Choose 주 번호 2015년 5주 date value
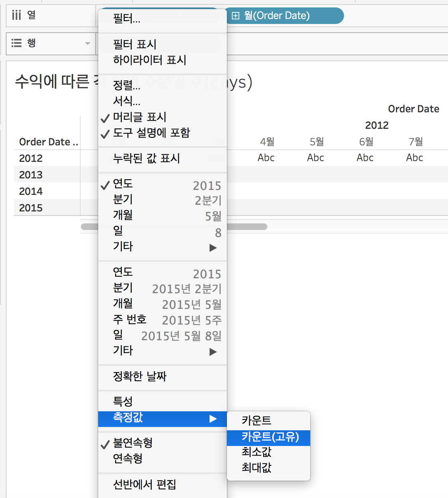 [163, 319]
